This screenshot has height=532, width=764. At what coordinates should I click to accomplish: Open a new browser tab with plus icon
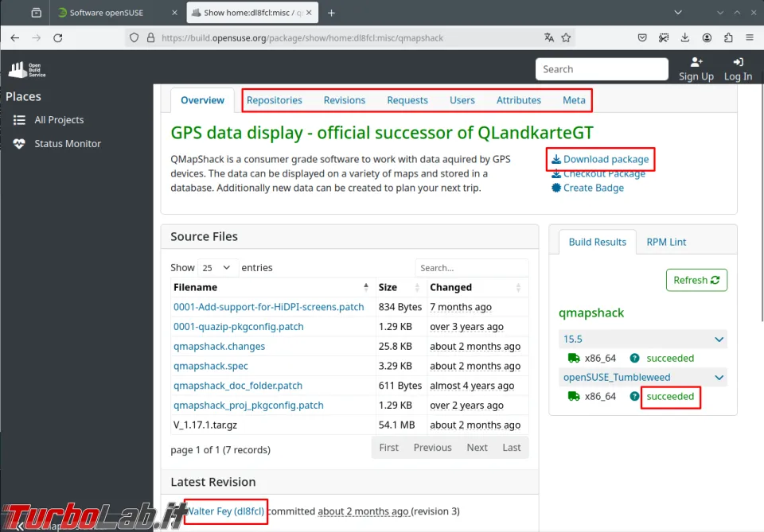tap(331, 14)
